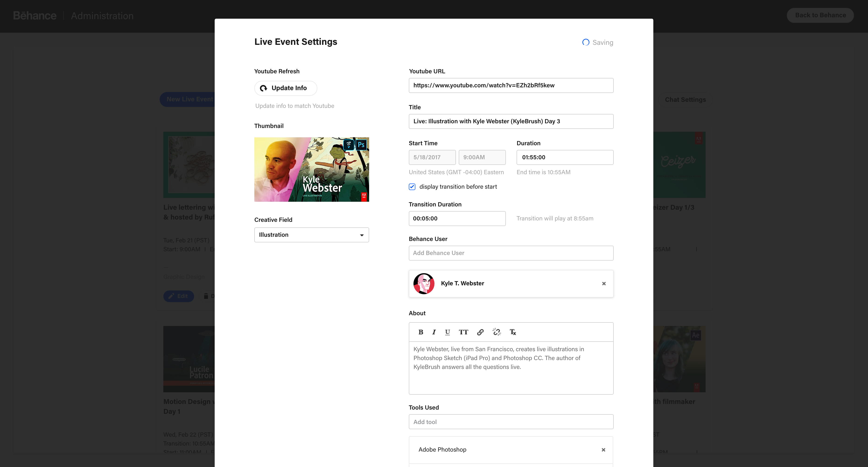Image resolution: width=868 pixels, height=467 pixels.
Task: Remove Kyle T. Webster user
Action: (x=604, y=283)
